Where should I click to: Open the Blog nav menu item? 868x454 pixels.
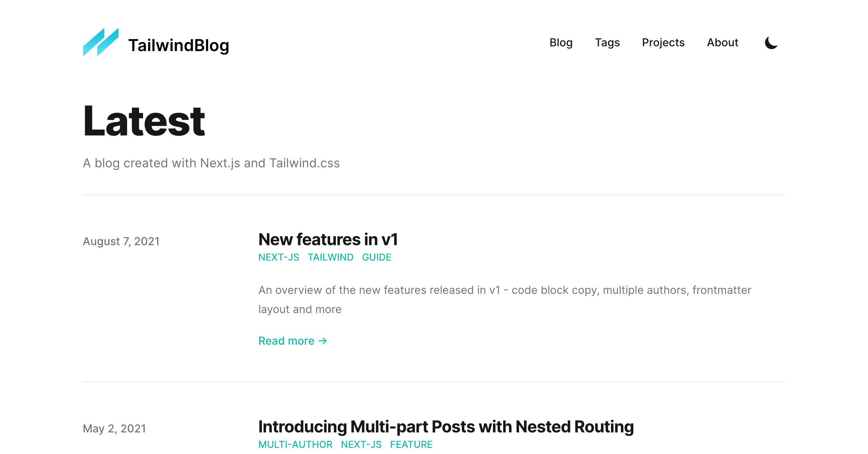pos(561,43)
